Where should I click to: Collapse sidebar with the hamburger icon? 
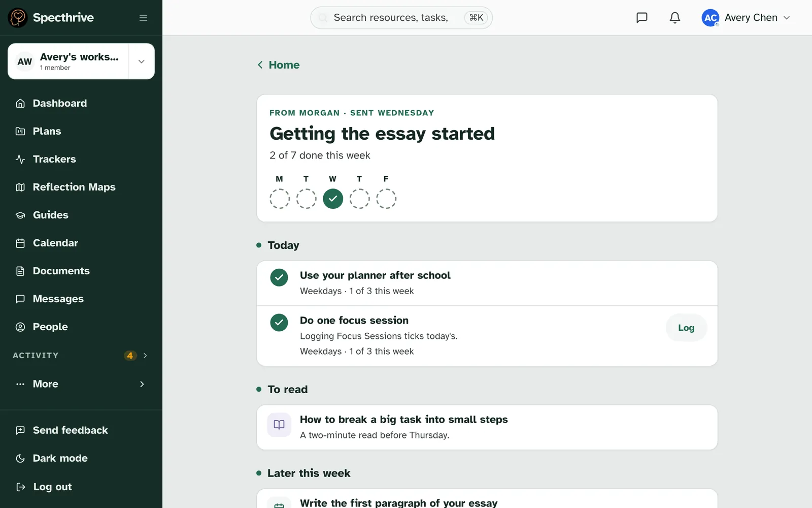[x=144, y=18]
